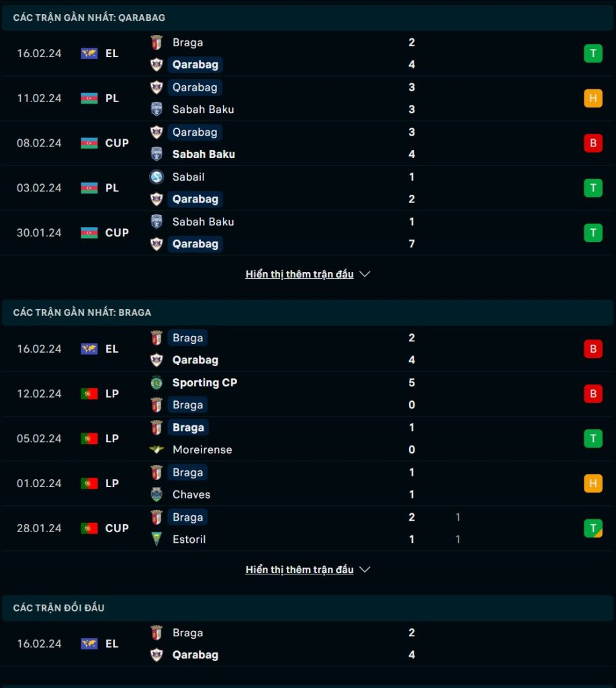Click the Azerbaijan flag on 11.02.24 match
The width and height of the screenshot is (616, 688).
89,98
